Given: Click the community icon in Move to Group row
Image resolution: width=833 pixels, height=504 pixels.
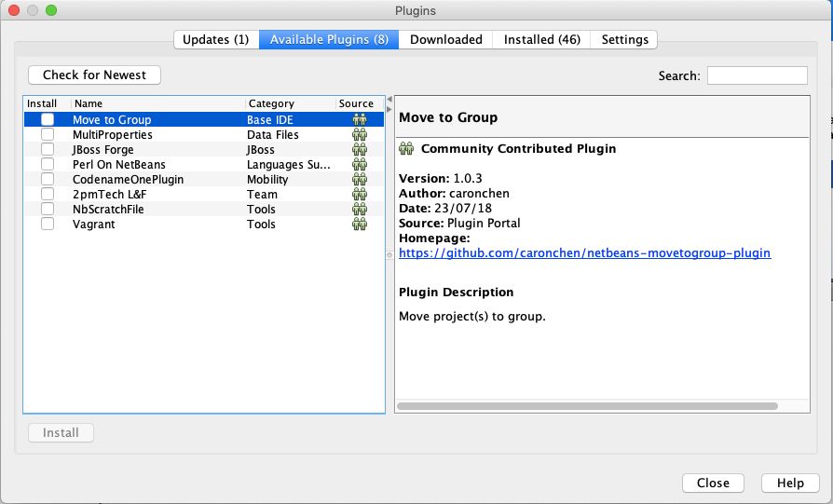Looking at the screenshot, I should tap(360, 119).
